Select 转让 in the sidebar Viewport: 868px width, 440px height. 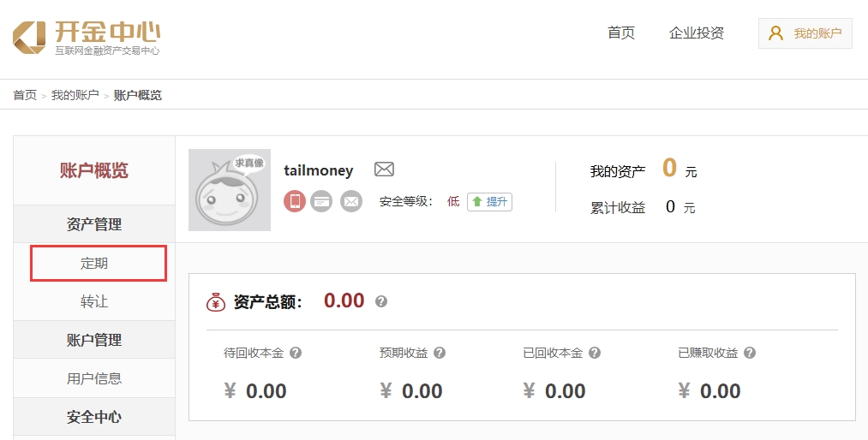pyautogui.click(x=94, y=302)
